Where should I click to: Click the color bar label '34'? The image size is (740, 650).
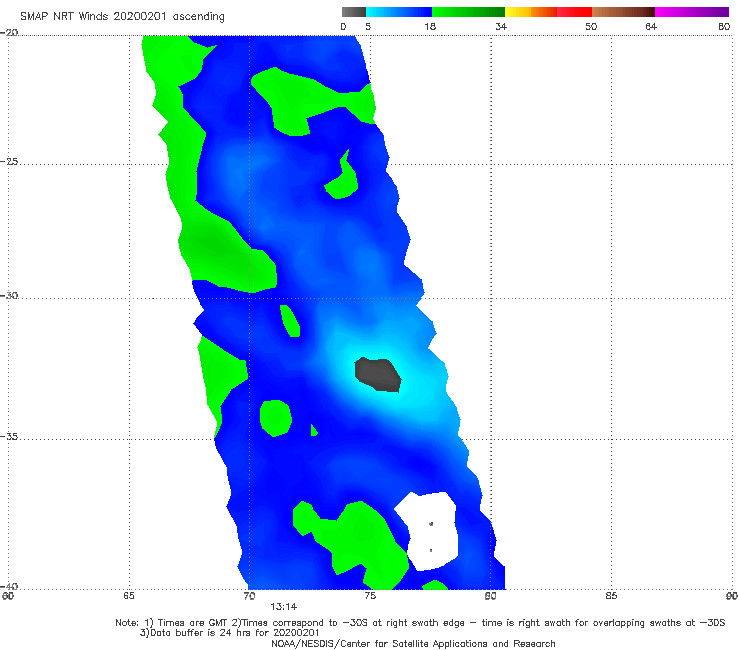click(501, 26)
